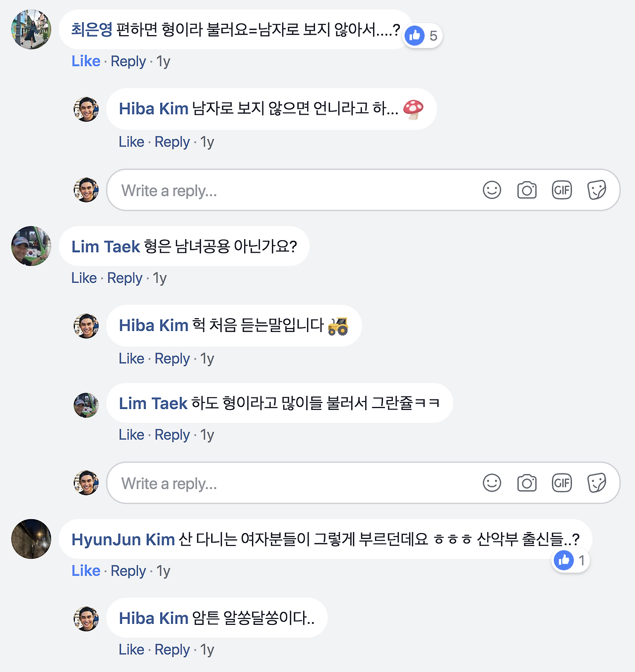Open the emoji picker in the second reply box

coord(492,482)
